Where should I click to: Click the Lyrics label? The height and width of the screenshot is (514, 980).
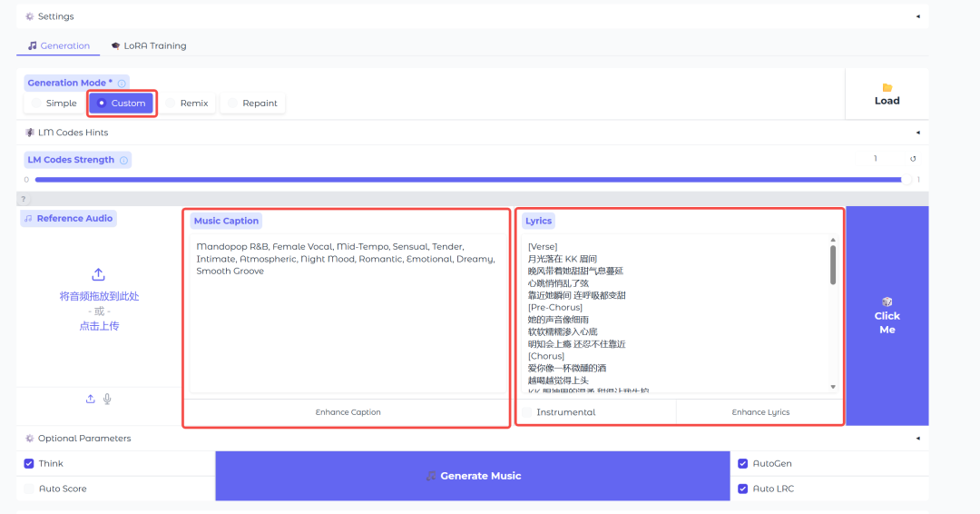(x=538, y=221)
